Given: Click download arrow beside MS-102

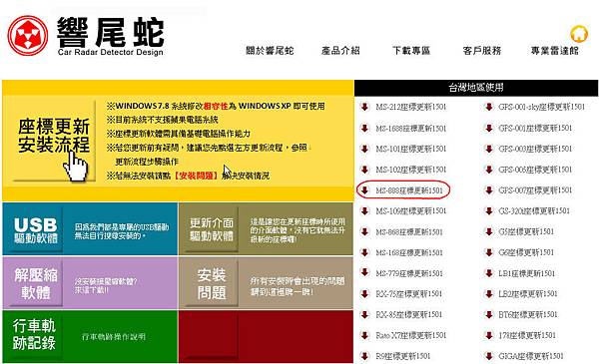Looking at the screenshot, I should (364, 170).
